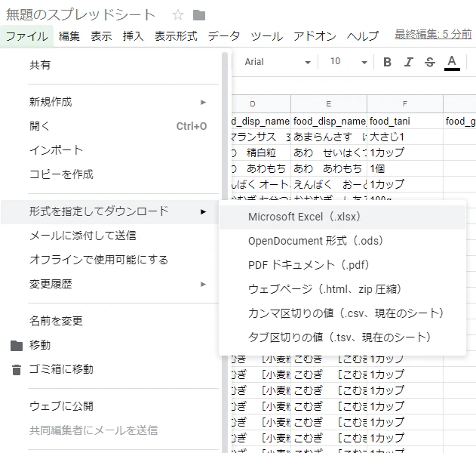The height and width of the screenshot is (453, 476).
Task: Click the File menu scrollbar
Action: coord(225,252)
